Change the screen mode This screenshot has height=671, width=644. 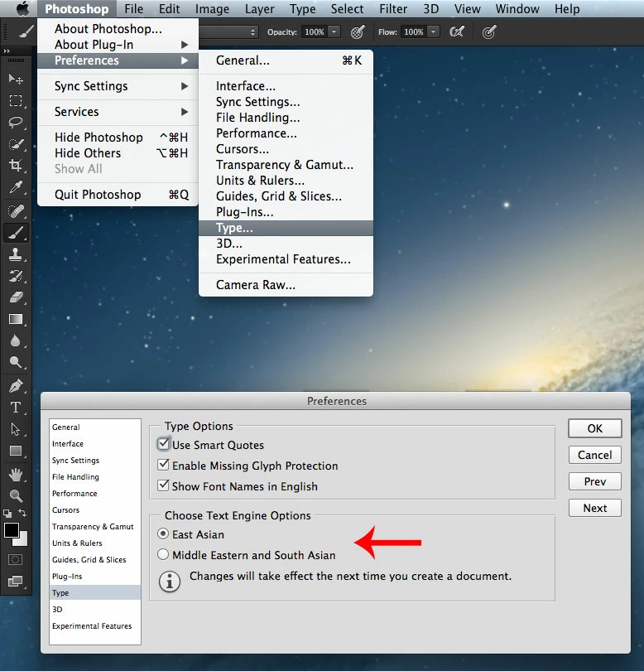click(x=16, y=582)
